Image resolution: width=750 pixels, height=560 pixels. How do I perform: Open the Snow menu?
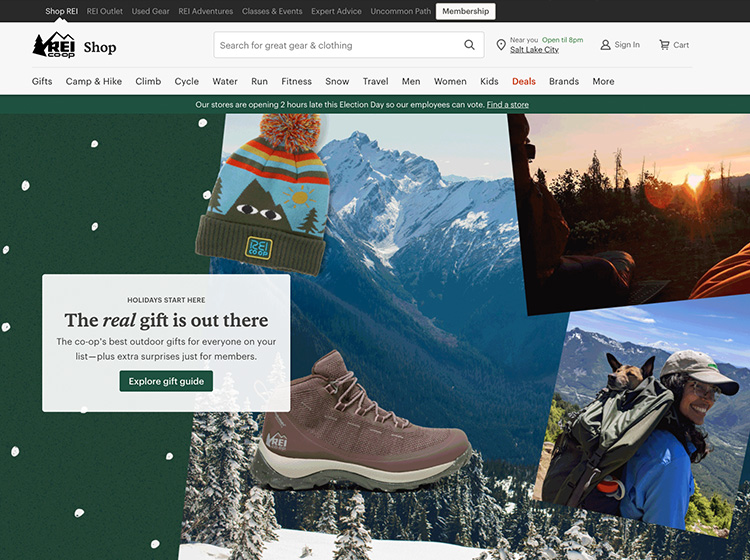pyautogui.click(x=337, y=81)
